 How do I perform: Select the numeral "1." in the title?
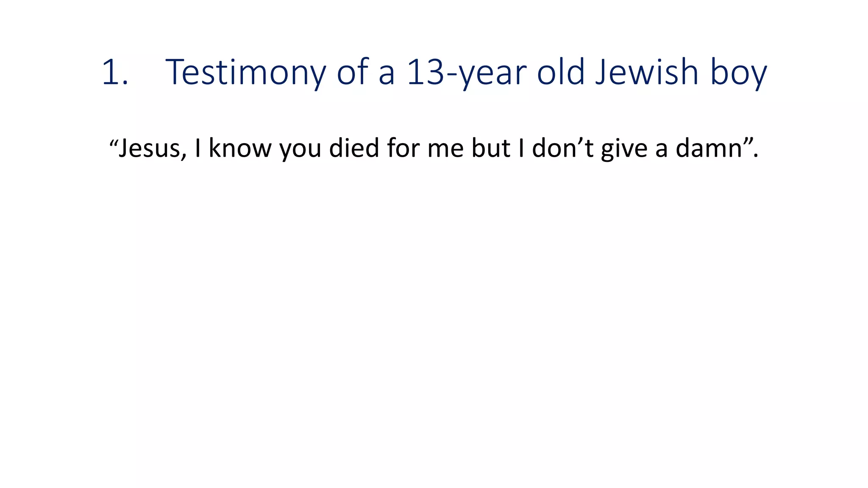(x=115, y=72)
